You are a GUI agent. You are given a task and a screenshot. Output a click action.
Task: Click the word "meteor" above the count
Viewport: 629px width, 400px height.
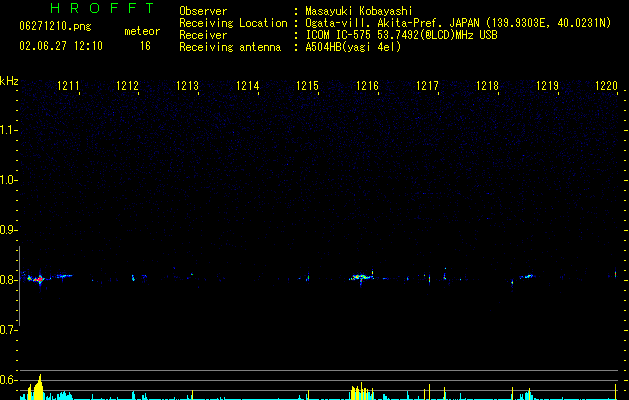tap(142, 31)
